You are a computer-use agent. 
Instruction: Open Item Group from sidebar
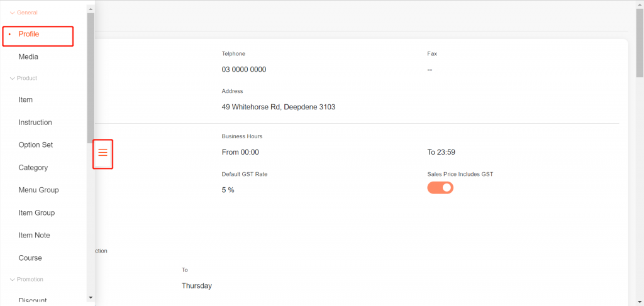coord(36,213)
